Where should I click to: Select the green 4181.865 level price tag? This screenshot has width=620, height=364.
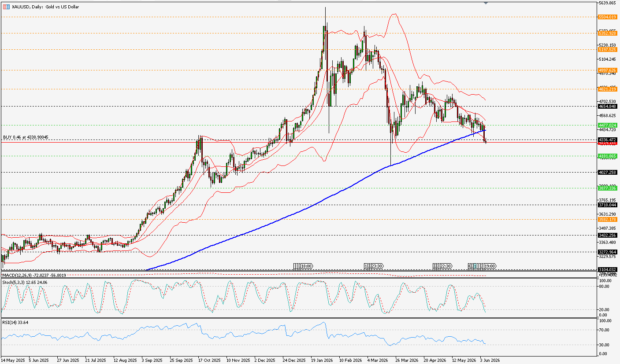(x=609, y=156)
